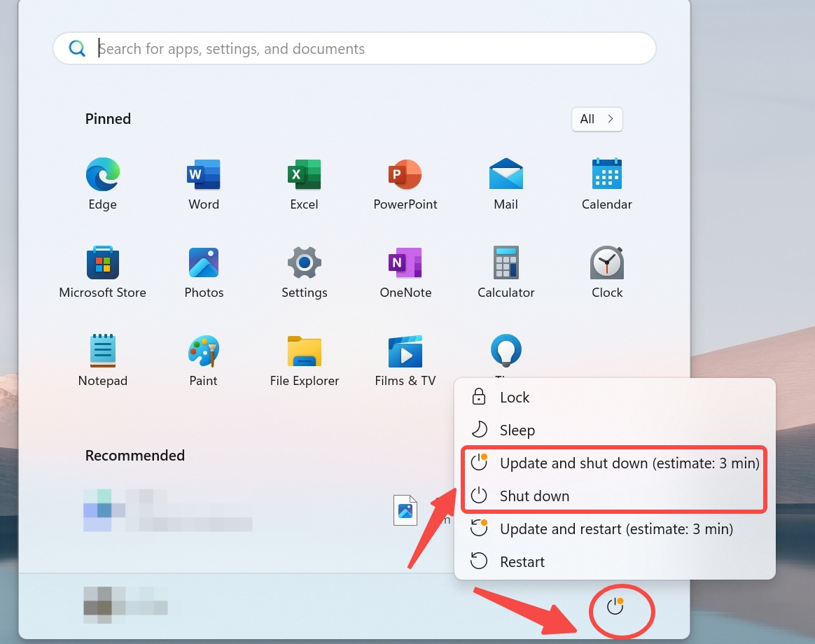Launch PowerPoint from Start menu
Image resolution: width=815 pixels, height=644 pixels.
(x=405, y=183)
